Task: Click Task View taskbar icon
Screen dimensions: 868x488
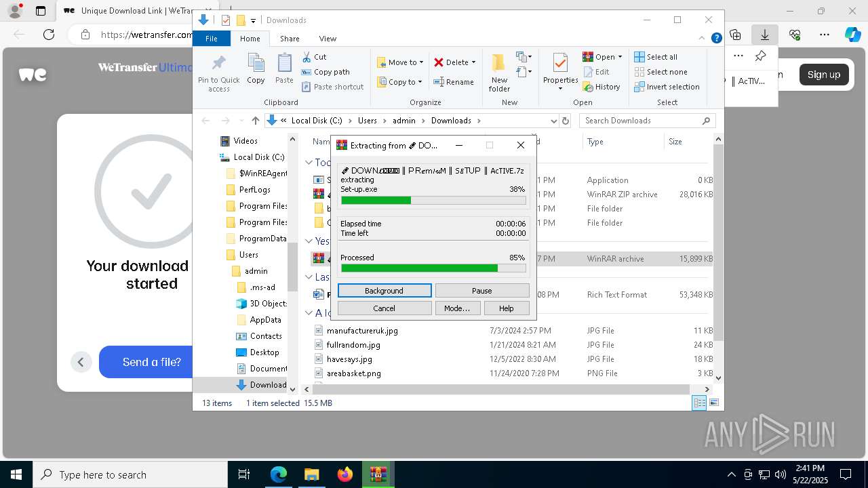Action: [245, 474]
